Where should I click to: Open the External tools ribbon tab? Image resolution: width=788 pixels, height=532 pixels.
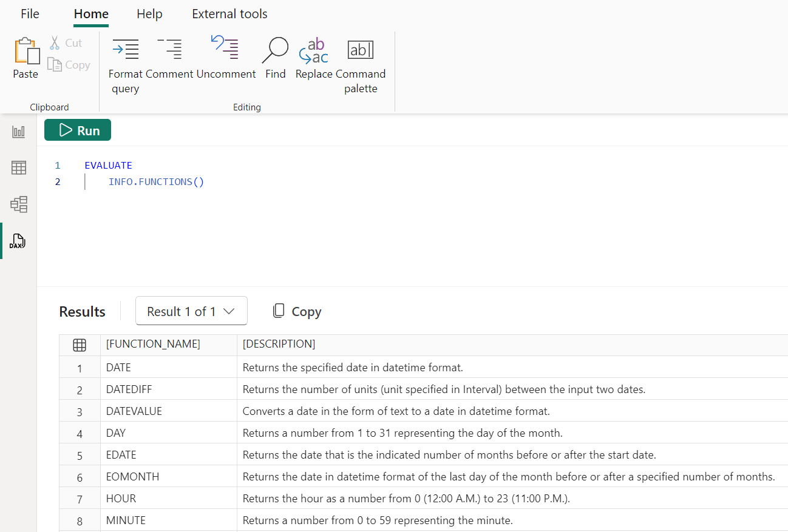[229, 13]
